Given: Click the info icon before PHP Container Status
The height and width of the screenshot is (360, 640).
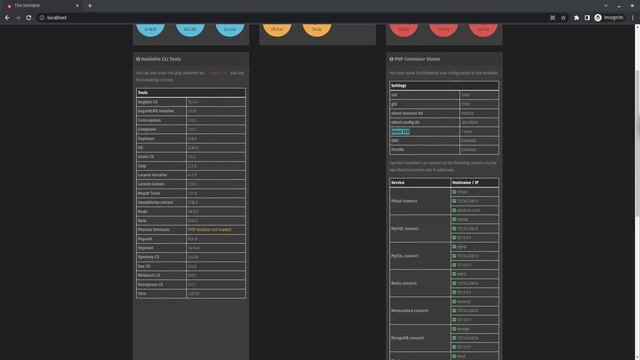Looking at the screenshot, I should pos(391,59).
